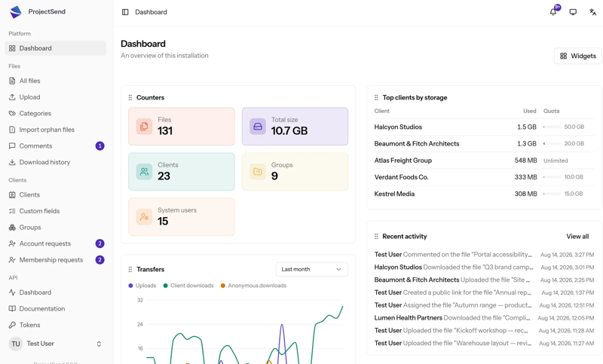Click the TU user avatar
This screenshot has height=364, width=603.
click(16, 344)
